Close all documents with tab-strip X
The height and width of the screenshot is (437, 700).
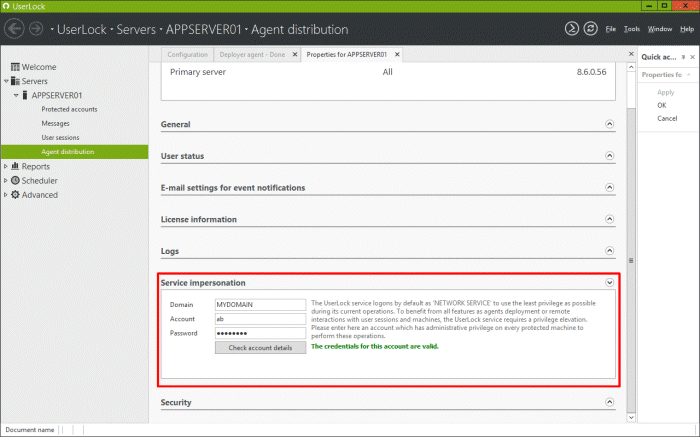[631, 54]
